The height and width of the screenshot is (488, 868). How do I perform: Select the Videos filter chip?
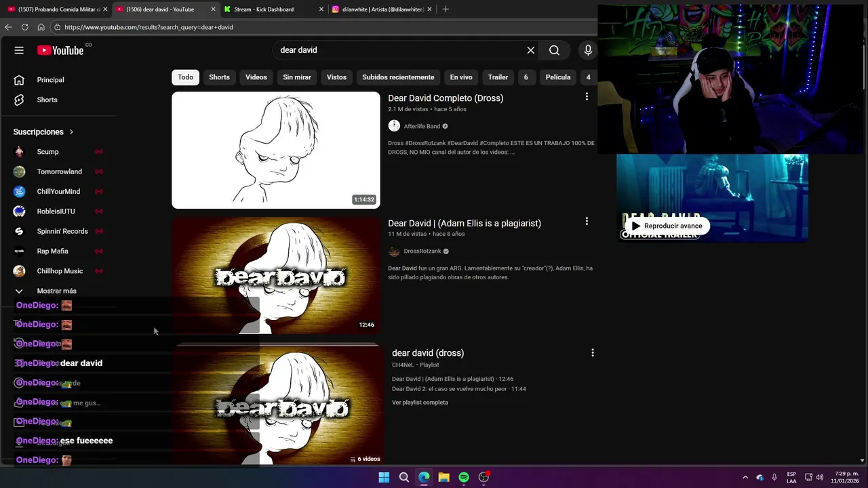256,77
